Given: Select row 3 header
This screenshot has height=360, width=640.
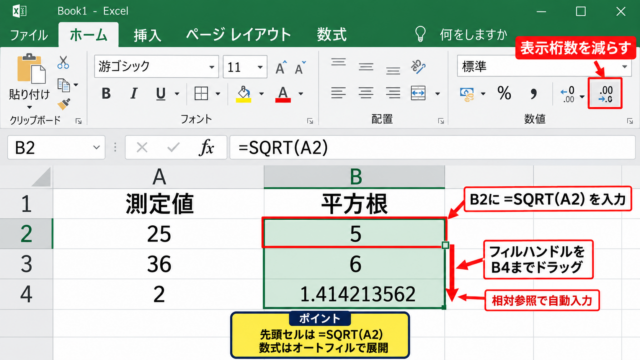Looking at the screenshot, I should click(x=26, y=264).
